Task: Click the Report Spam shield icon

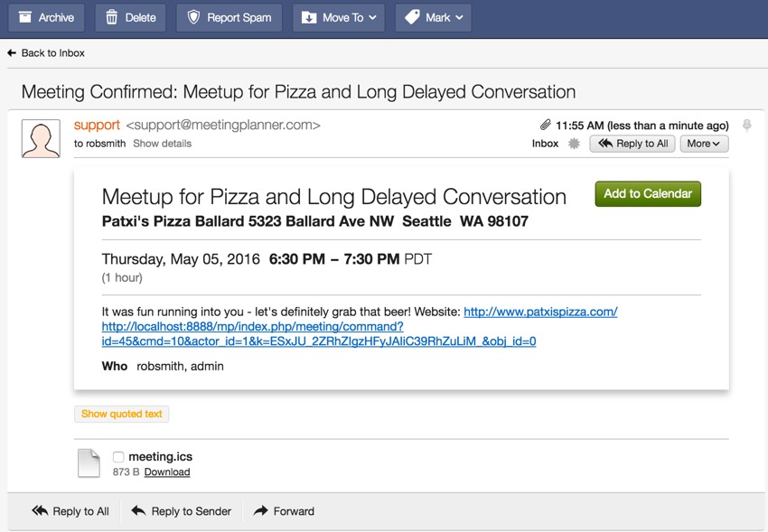Action: pyautogui.click(x=193, y=17)
